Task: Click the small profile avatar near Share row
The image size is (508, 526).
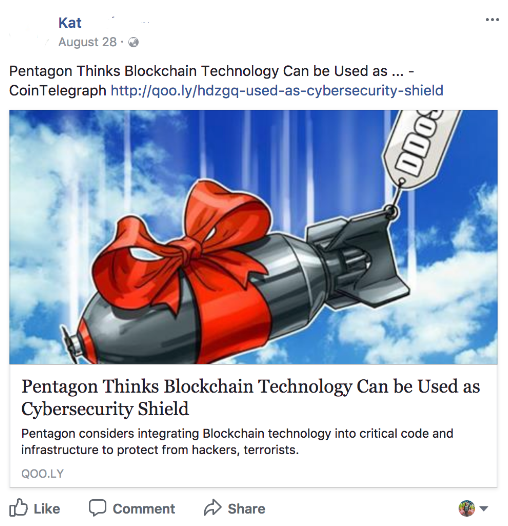Action: coord(467,508)
